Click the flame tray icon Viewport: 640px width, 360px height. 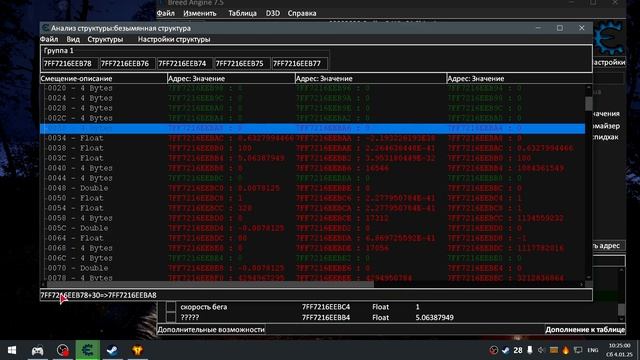pyautogui.click(x=566, y=350)
